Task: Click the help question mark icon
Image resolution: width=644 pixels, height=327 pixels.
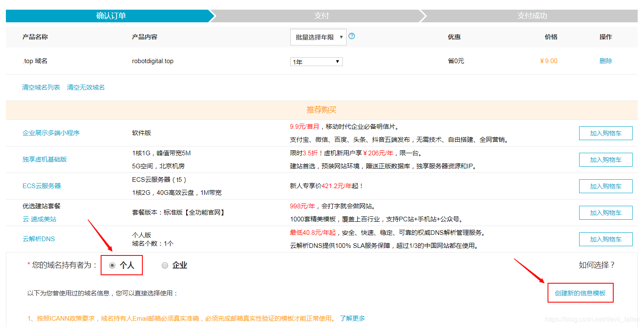Action: [352, 36]
